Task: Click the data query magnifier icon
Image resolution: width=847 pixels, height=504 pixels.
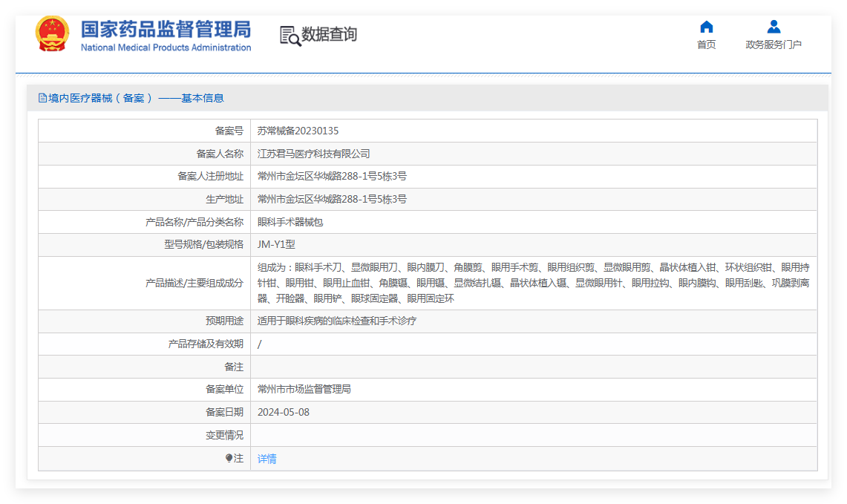Action: pyautogui.click(x=290, y=36)
